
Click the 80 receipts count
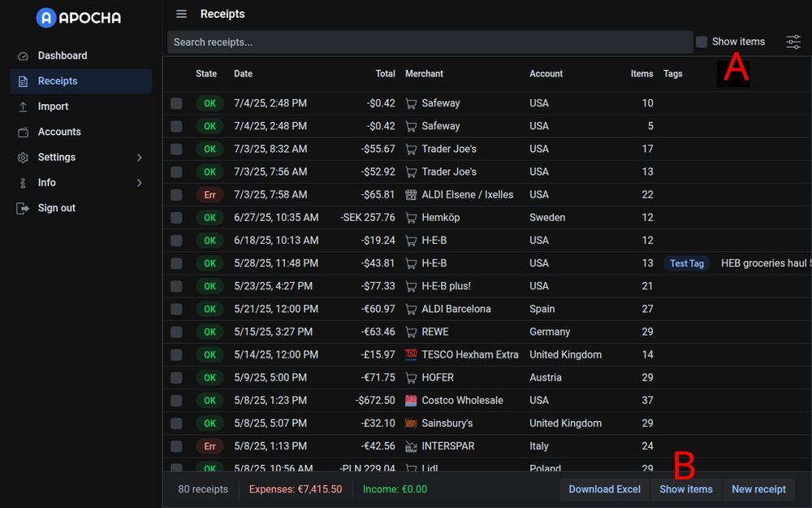click(x=203, y=489)
